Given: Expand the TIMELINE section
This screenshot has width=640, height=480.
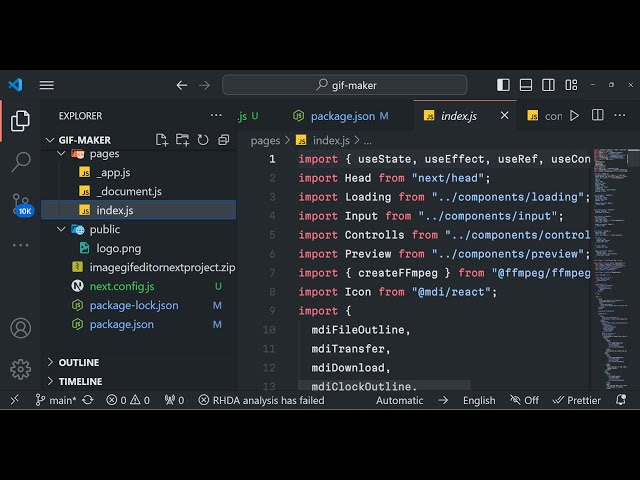Looking at the screenshot, I should pyautogui.click(x=80, y=381).
